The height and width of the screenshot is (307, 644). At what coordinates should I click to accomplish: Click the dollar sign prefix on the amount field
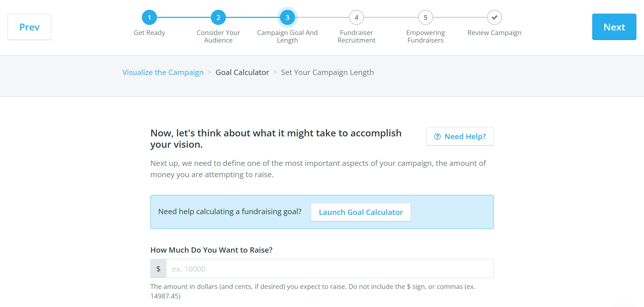[158, 268]
